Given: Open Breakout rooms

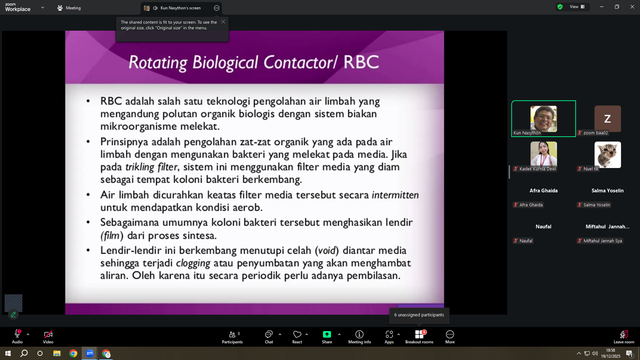Looking at the screenshot, I should coord(419,336).
